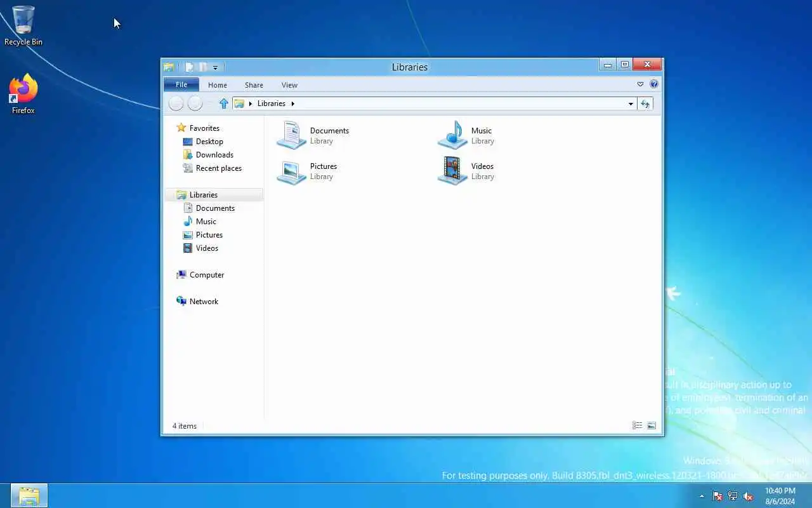The height and width of the screenshot is (508, 812).
Task: Open root location arrow before Libraries in address bar
Action: (251, 104)
